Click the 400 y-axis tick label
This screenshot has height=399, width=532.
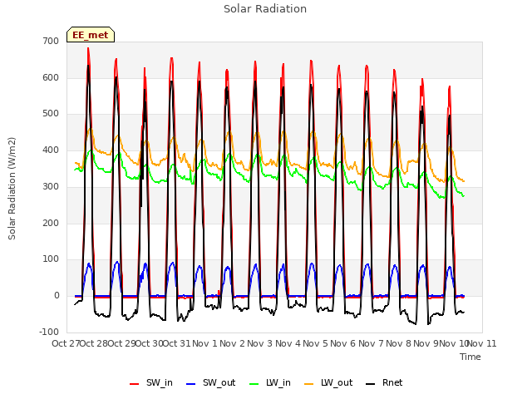pyautogui.click(x=51, y=150)
